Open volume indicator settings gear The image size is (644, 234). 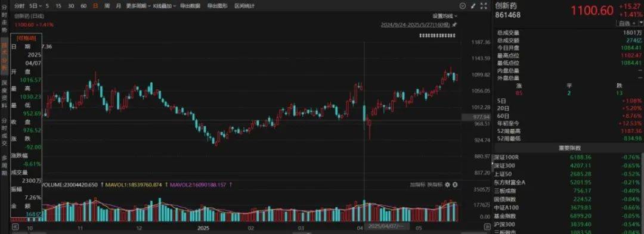coord(448,185)
